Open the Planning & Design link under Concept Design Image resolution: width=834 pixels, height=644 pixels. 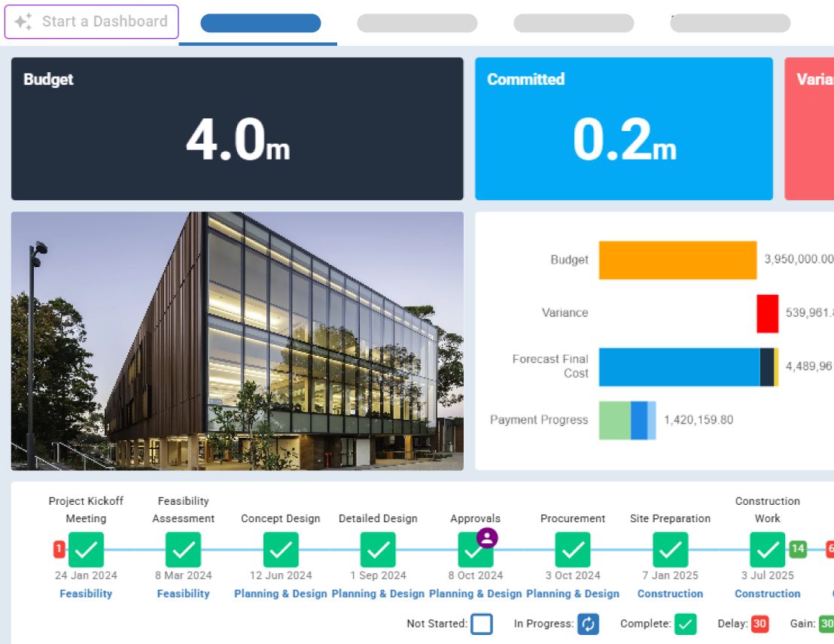point(280,594)
